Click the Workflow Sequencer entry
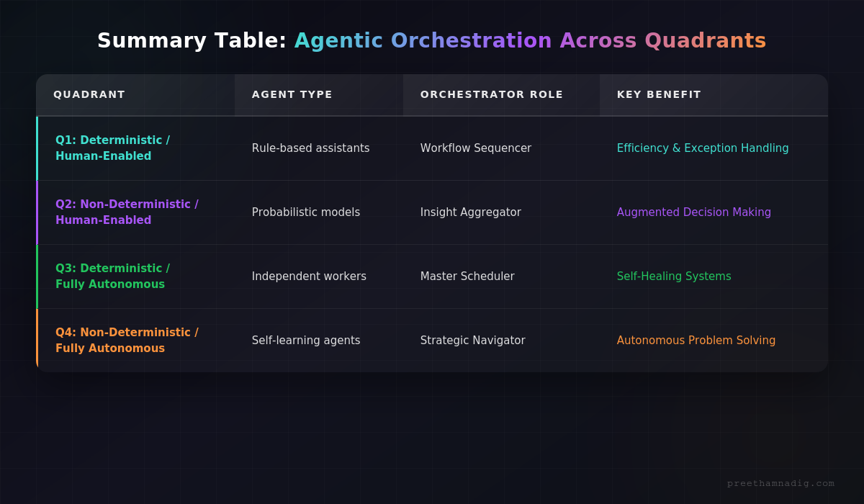 (x=476, y=148)
